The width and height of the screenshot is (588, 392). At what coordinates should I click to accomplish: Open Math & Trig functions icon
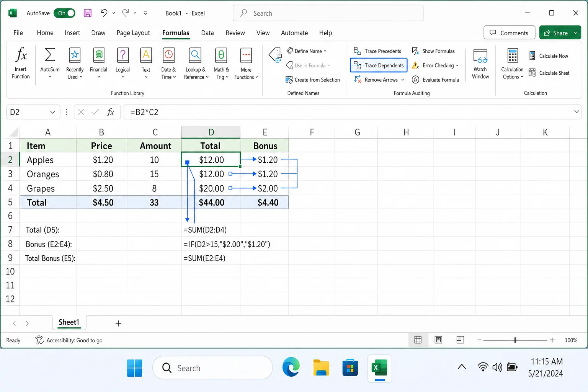coord(221,55)
